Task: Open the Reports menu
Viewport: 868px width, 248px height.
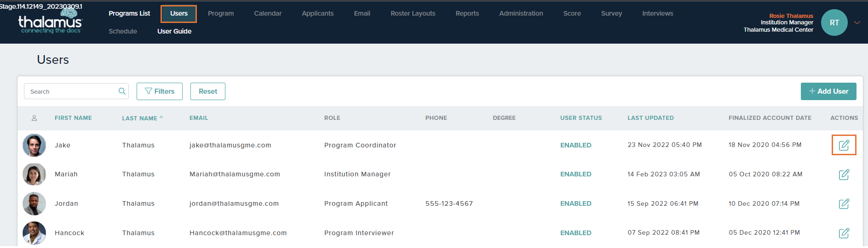Action: click(x=467, y=13)
